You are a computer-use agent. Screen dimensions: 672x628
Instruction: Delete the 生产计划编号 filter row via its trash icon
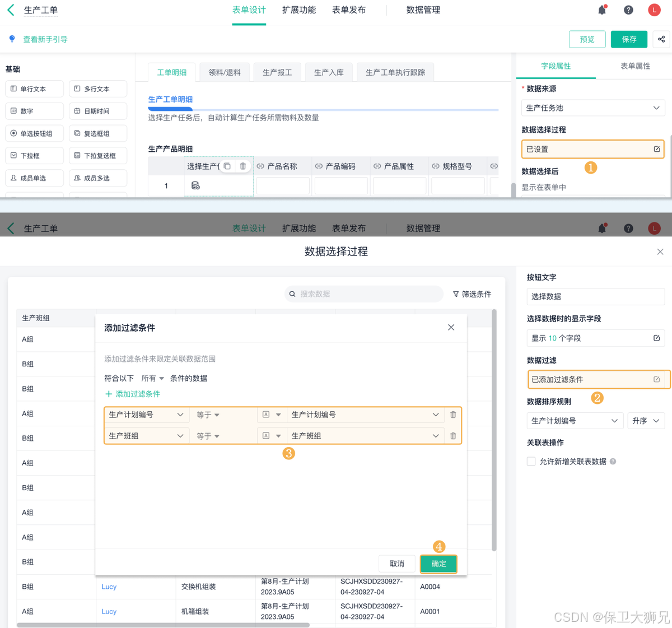453,415
